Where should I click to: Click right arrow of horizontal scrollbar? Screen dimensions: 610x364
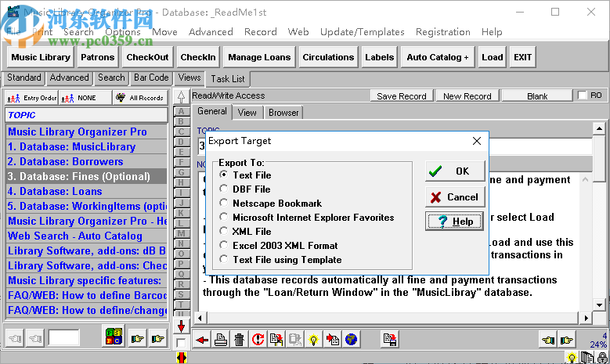pos(586,318)
